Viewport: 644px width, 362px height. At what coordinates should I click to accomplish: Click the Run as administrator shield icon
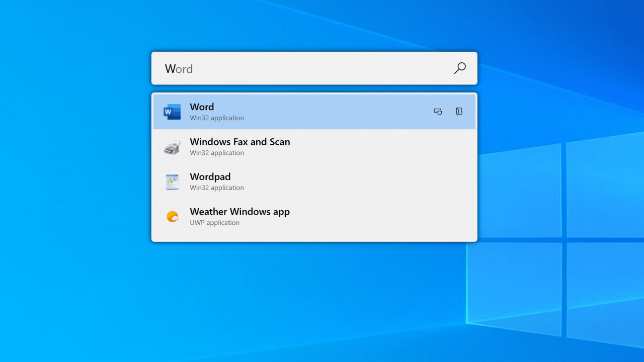438,112
